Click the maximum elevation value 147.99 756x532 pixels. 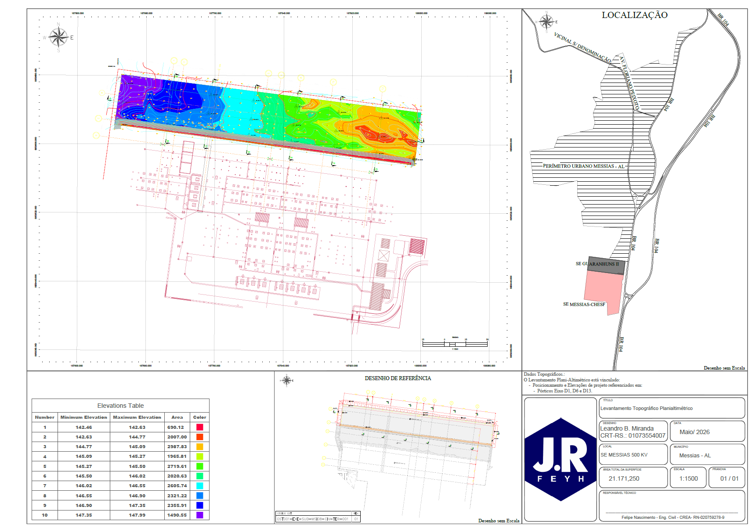tap(137, 515)
